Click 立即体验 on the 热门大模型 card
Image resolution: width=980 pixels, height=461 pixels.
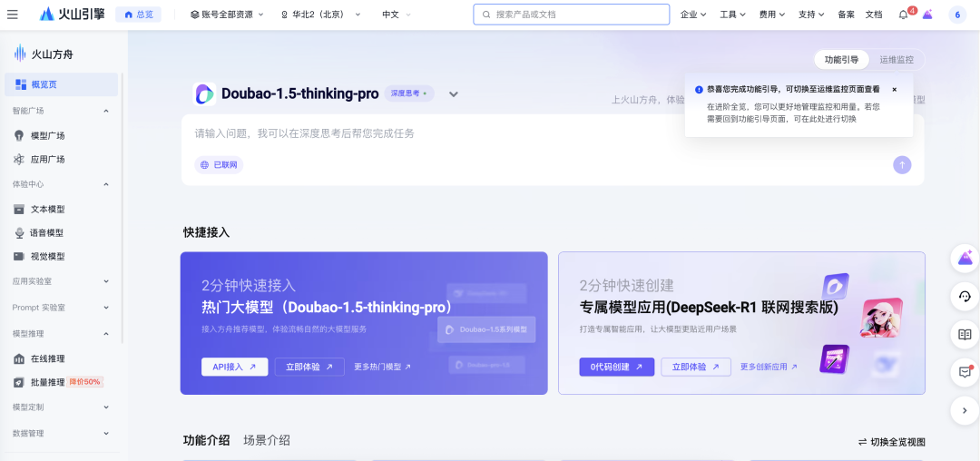click(x=309, y=368)
